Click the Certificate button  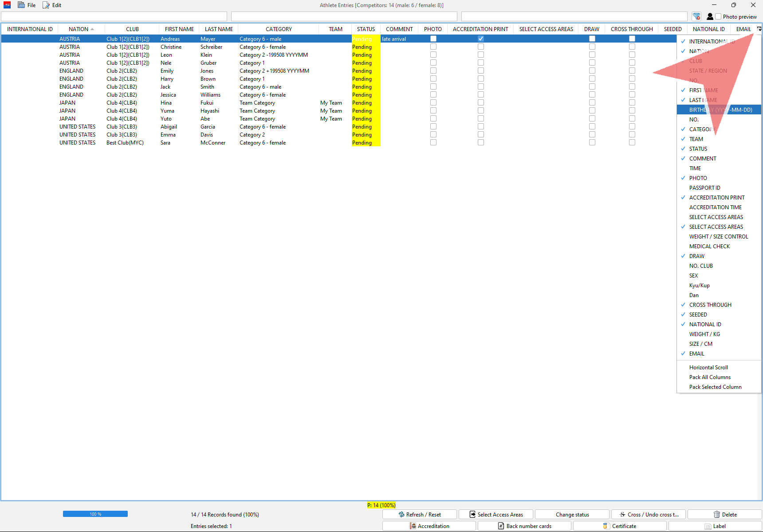coord(620,526)
